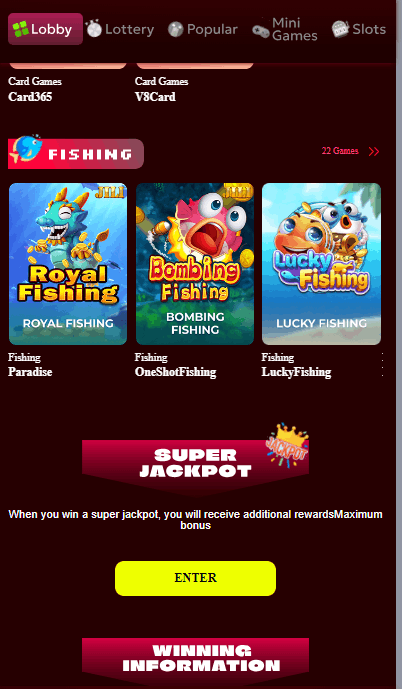Click the Lottery ball icon
The width and height of the screenshot is (402, 689).
coord(94,29)
